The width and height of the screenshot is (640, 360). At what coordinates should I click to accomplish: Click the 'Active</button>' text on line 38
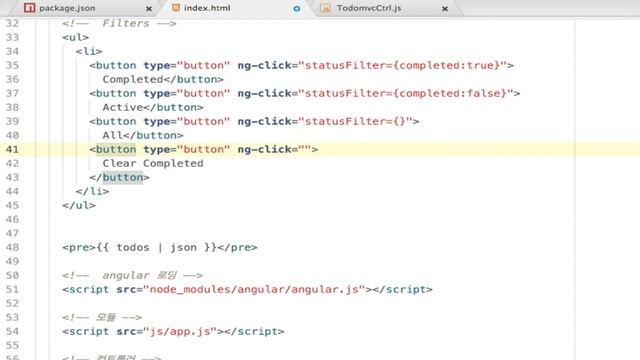[153, 107]
